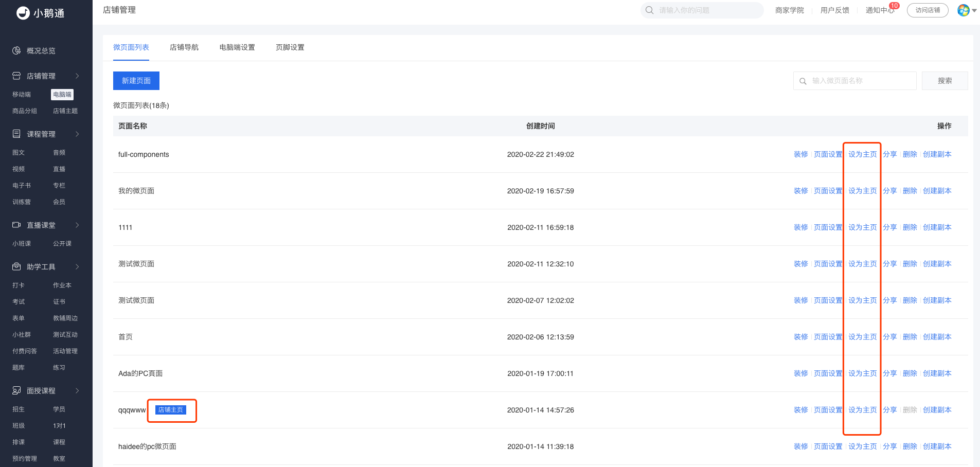The image size is (980, 467).
Task: Click the 面授课程 teacher icon
Action: (16, 390)
